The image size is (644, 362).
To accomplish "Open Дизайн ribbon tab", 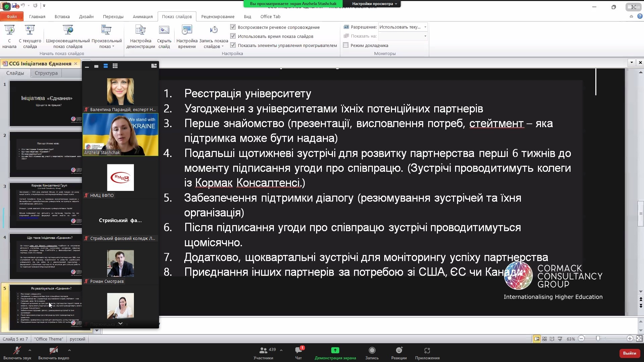I will [86, 16].
